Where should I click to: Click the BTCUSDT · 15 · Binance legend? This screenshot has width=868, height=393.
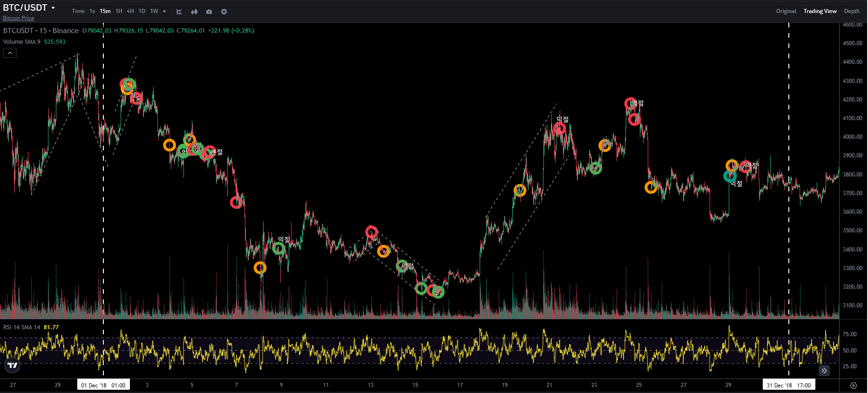[41, 31]
